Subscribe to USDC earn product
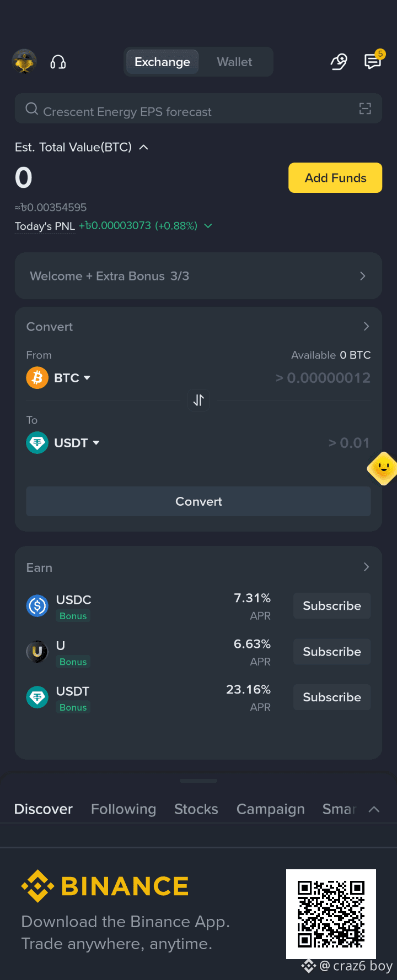Image resolution: width=397 pixels, height=980 pixels. pos(332,606)
